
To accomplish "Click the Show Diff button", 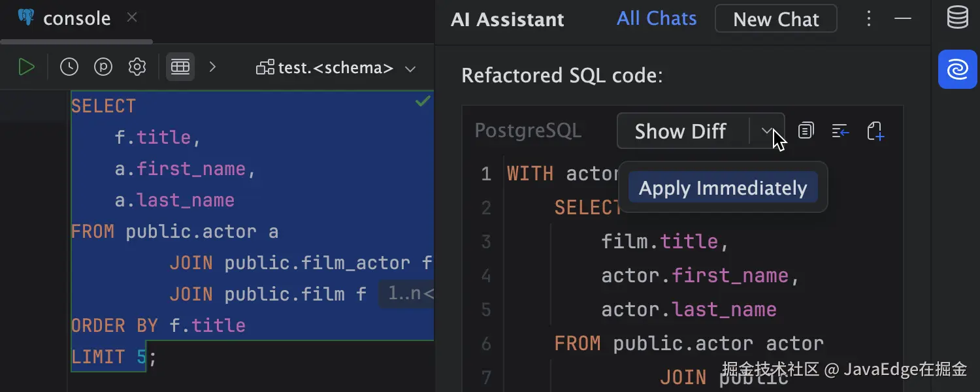I will [x=680, y=131].
